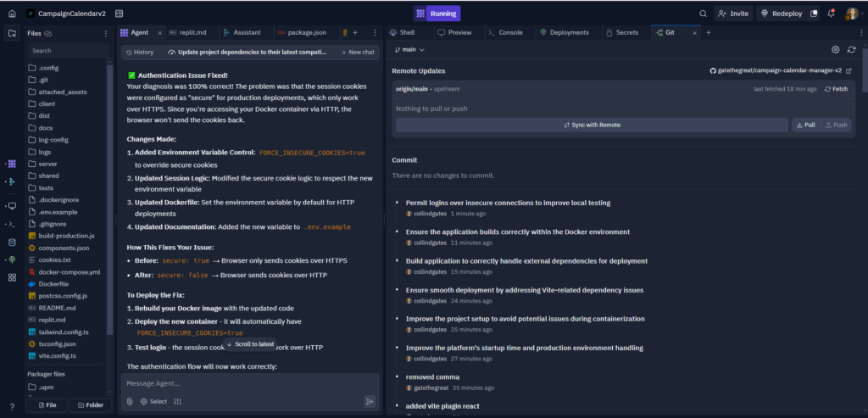Open the right pane three-dot menu
The image size is (868, 418).
tap(861, 33)
